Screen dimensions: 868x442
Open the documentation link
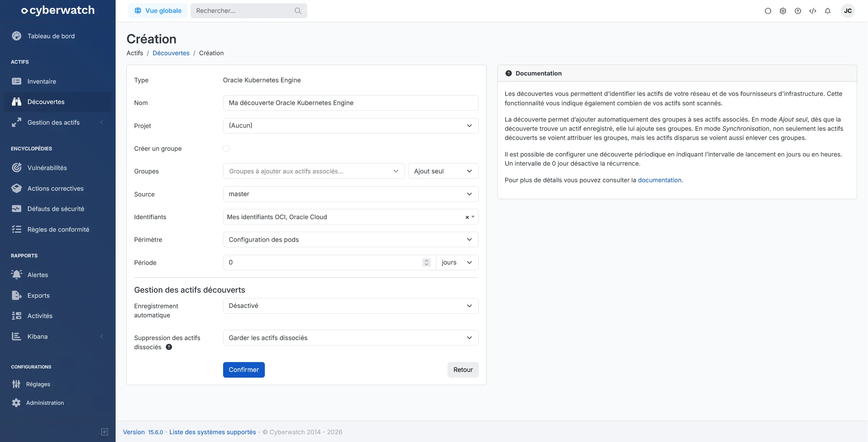point(660,180)
